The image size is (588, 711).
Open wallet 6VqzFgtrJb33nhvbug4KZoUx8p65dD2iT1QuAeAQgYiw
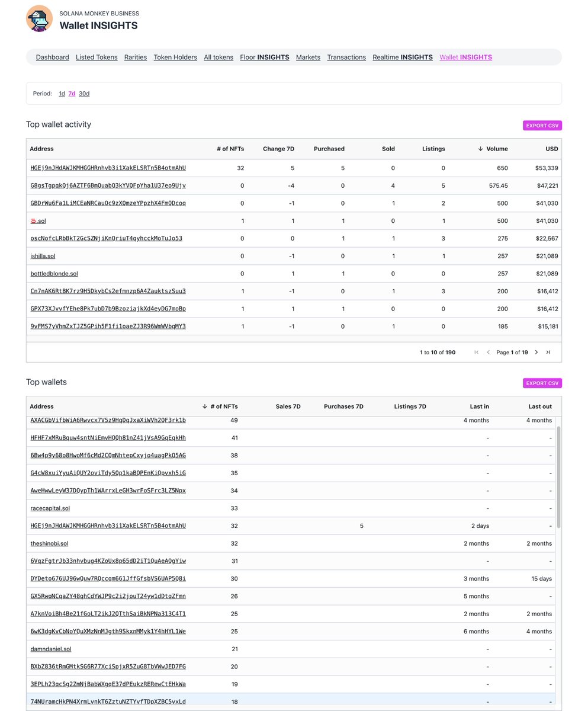point(108,561)
